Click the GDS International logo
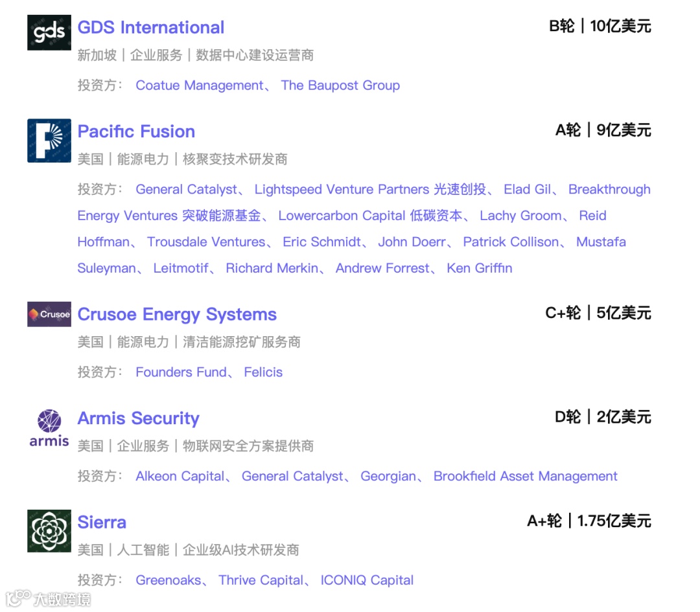This screenshot has height=612, width=700. [49, 32]
